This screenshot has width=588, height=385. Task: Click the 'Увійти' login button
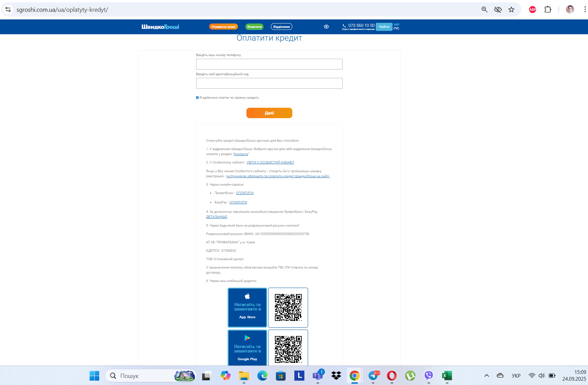pyautogui.click(x=384, y=27)
